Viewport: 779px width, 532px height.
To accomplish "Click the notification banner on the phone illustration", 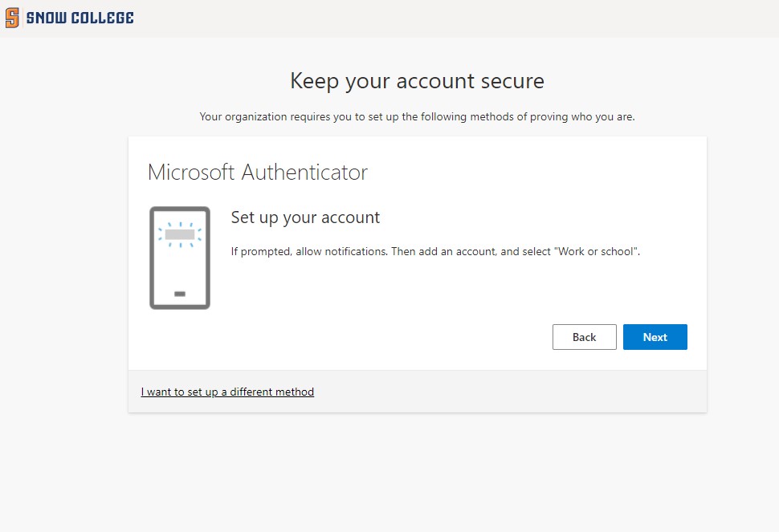I will (x=180, y=234).
